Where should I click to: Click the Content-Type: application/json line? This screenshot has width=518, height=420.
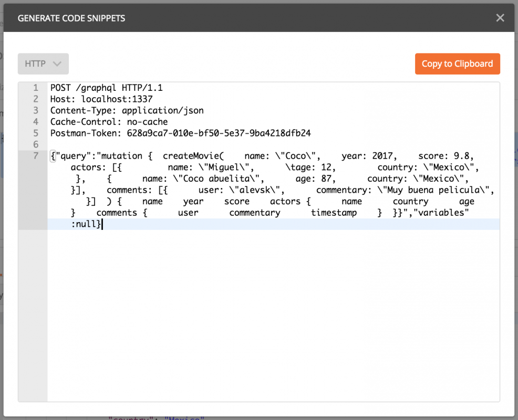[x=127, y=110]
